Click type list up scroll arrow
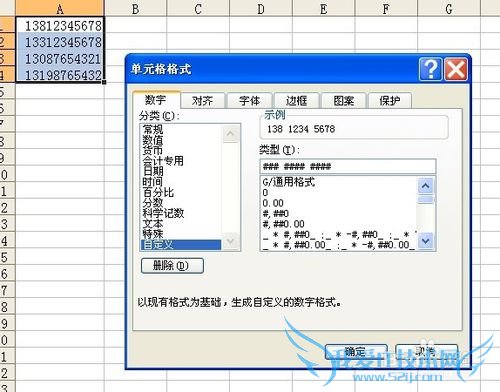This screenshot has height=392, width=500. click(425, 185)
